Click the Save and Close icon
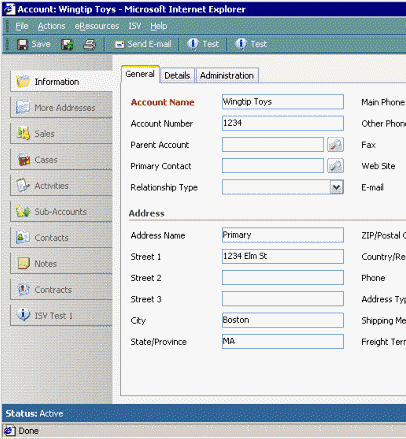Viewport: 406px width, 439px height. 67,44
